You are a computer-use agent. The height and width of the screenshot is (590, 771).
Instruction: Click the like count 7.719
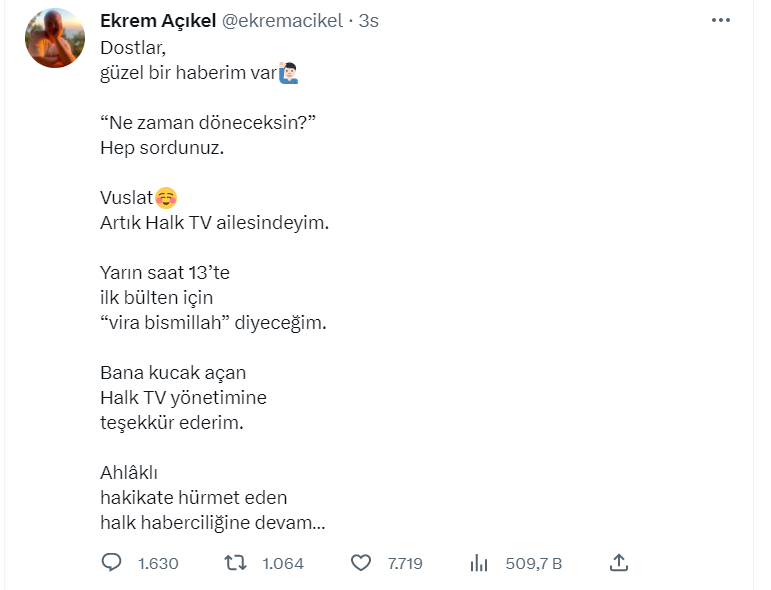coord(405,564)
